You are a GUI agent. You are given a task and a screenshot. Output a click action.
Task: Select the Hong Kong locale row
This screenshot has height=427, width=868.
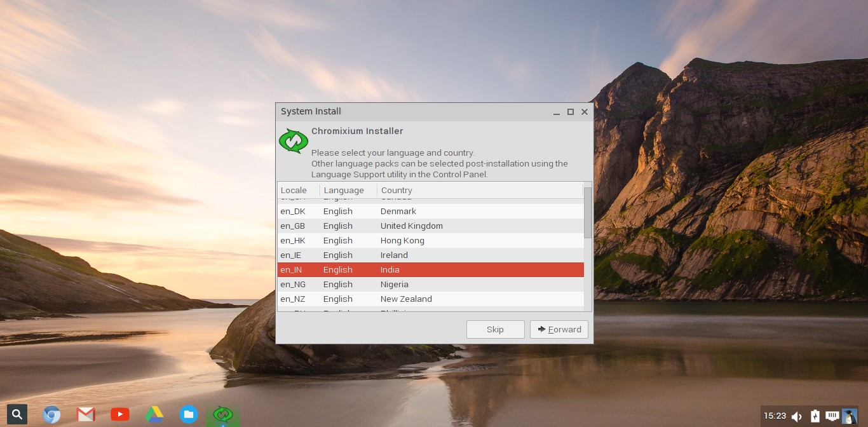click(x=431, y=240)
